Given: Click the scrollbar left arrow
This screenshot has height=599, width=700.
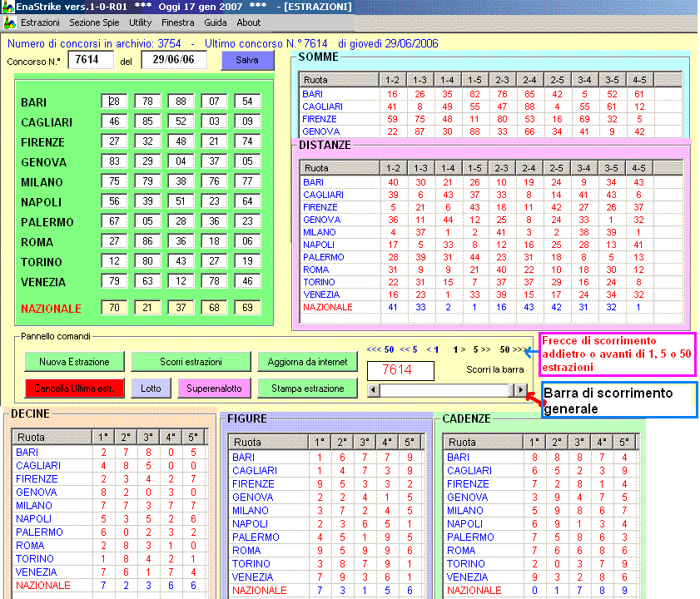Looking at the screenshot, I should coord(373,390).
